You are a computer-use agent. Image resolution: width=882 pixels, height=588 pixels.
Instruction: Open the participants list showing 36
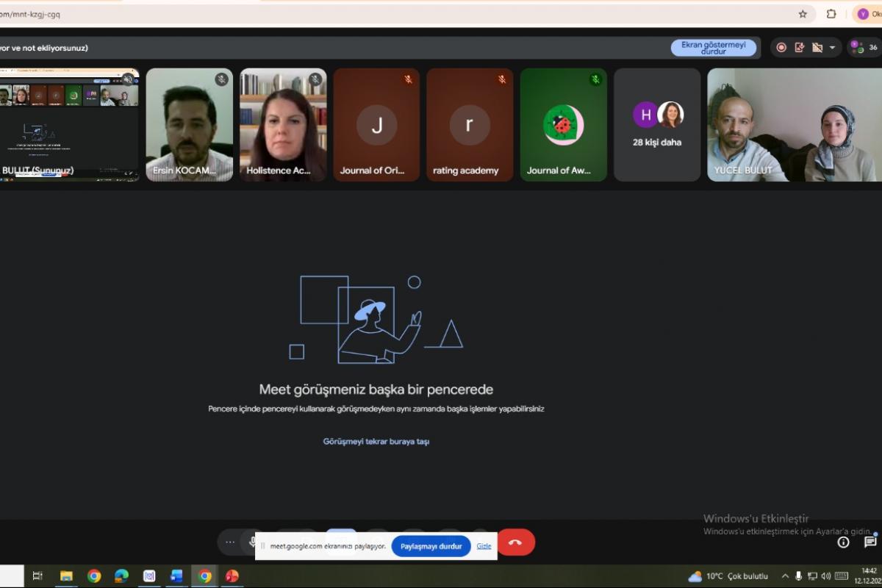click(863, 48)
